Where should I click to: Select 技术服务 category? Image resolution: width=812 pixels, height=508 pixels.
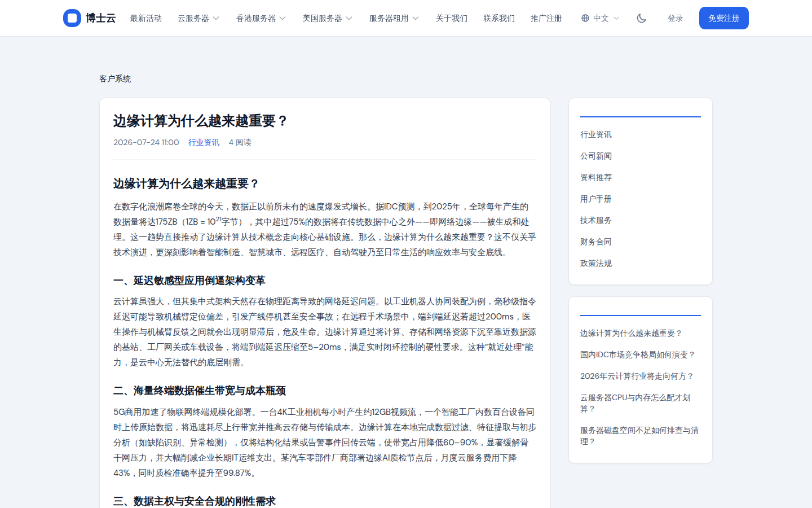click(x=596, y=220)
